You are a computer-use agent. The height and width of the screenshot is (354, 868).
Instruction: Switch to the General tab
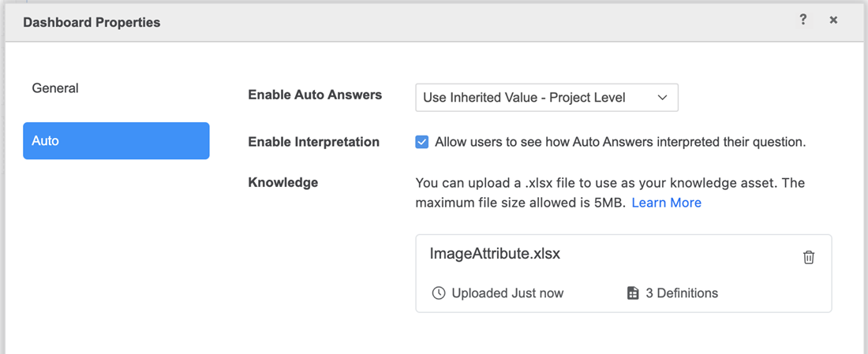pyautogui.click(x=55, y=88)
